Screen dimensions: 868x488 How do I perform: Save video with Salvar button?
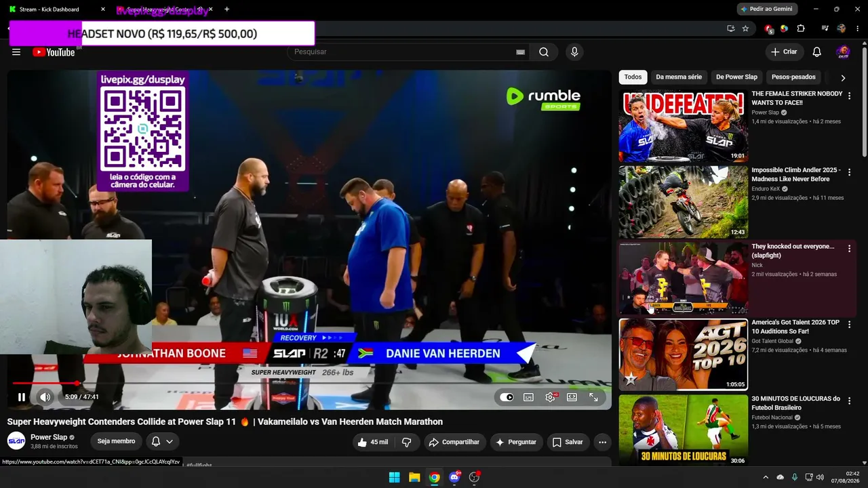pos(568,442)
